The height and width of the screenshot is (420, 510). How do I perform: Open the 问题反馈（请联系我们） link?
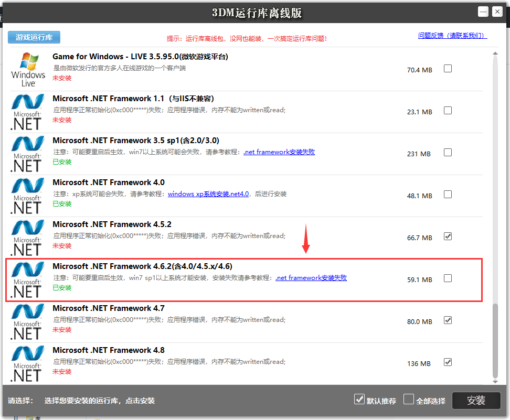tap(452, 36)
